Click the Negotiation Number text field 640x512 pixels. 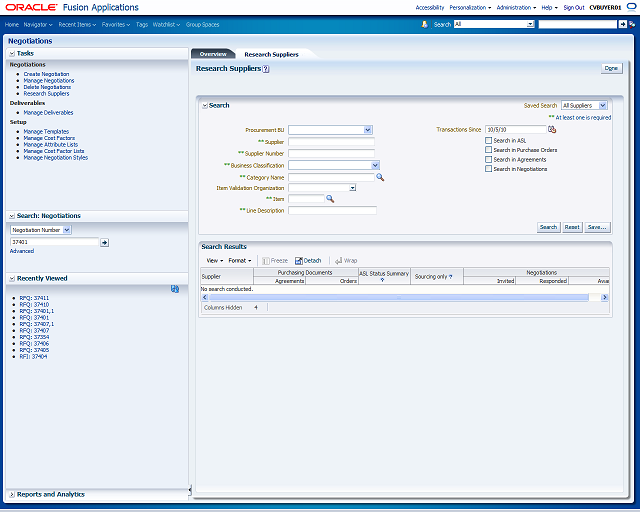pyautogui.click(x=54, y=242)
